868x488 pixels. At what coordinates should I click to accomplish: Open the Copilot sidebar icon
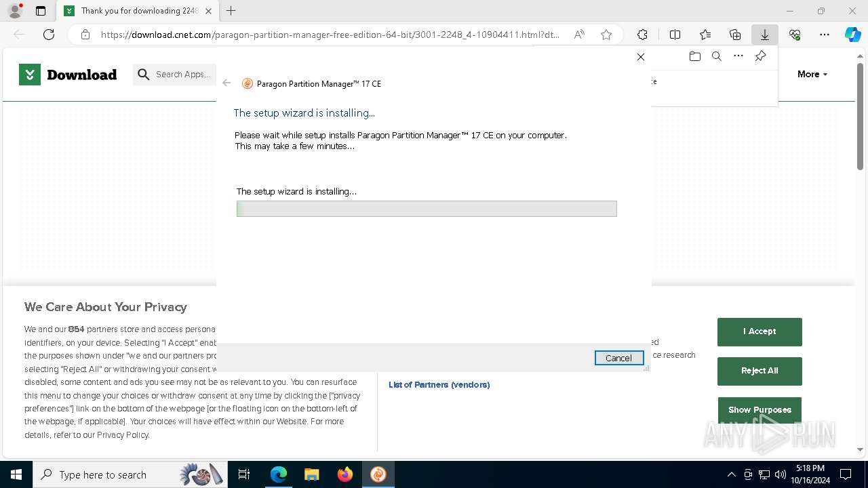(x=852, y=35)
